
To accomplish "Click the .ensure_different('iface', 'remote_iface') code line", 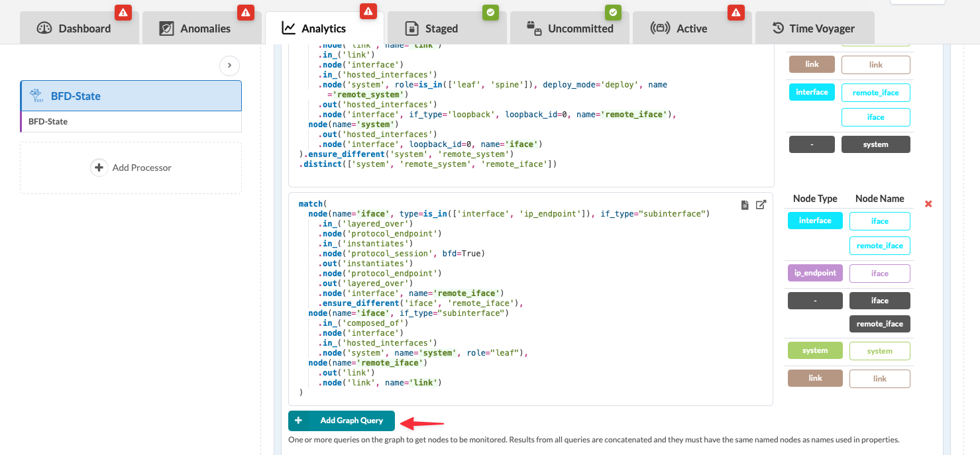I will click(x=421, y=303).
